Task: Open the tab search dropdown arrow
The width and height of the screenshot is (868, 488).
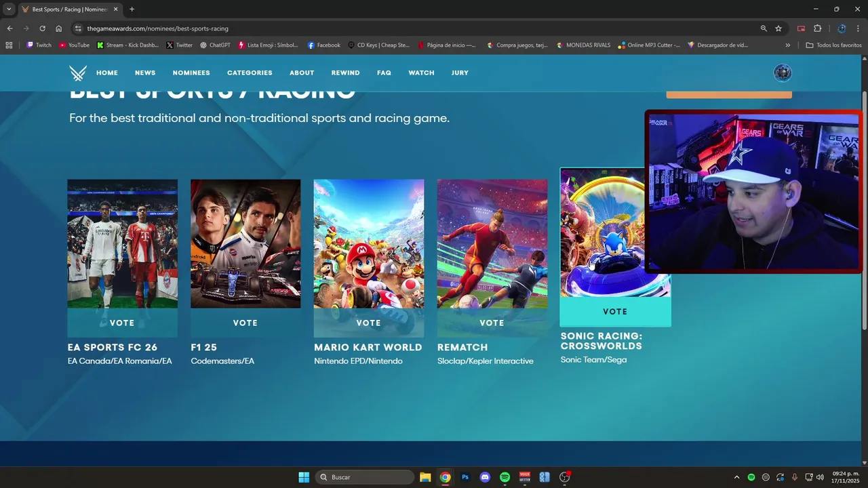Action: click(9, 9)
